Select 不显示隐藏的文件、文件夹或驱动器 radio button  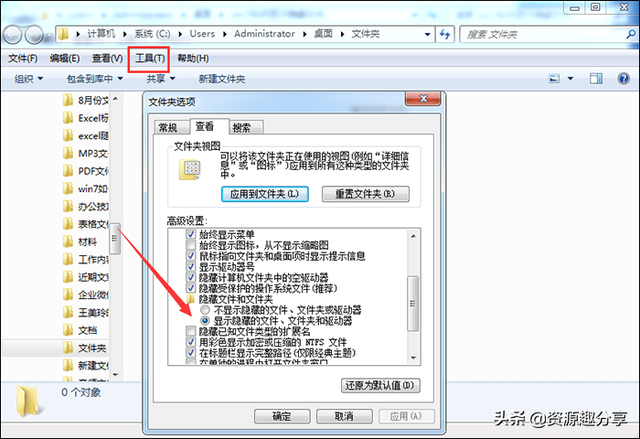205,310
